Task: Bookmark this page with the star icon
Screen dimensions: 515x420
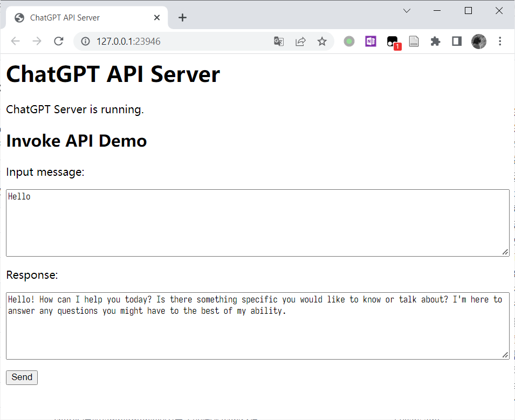Action: pyautogui.click(x=322, y=41)
